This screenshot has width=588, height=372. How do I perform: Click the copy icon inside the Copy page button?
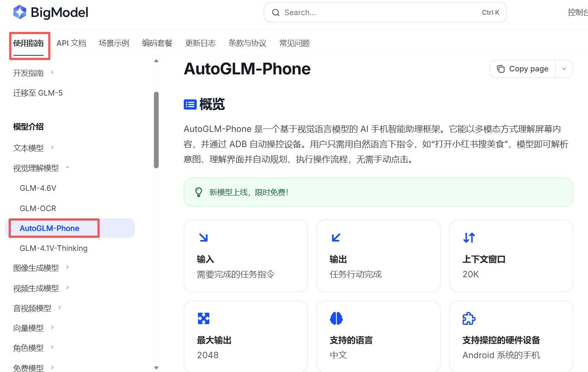tap(501, 68)
